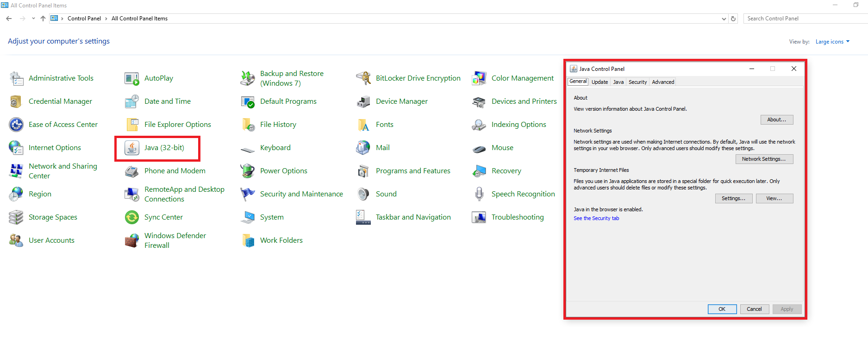This screenshot has height=353, width=868.
Task: Open the Ease of Access Center icon
Action: 16,125
